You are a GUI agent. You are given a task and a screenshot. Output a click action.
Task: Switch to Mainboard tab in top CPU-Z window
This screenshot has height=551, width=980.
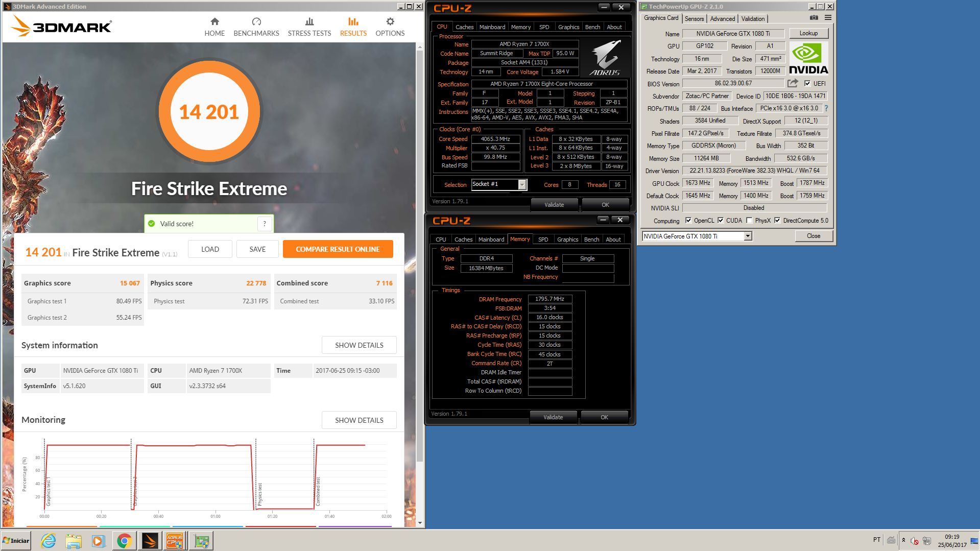point(492,27)
